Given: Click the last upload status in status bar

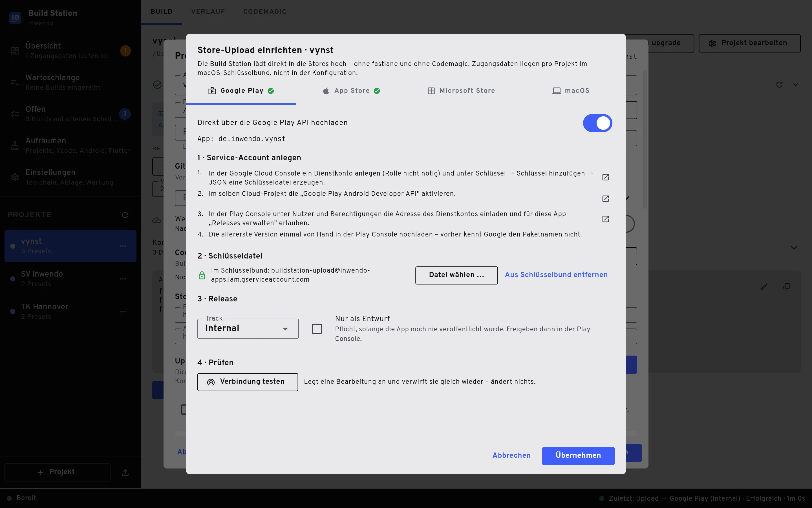Looking at the screenshot, I should 702,498.
